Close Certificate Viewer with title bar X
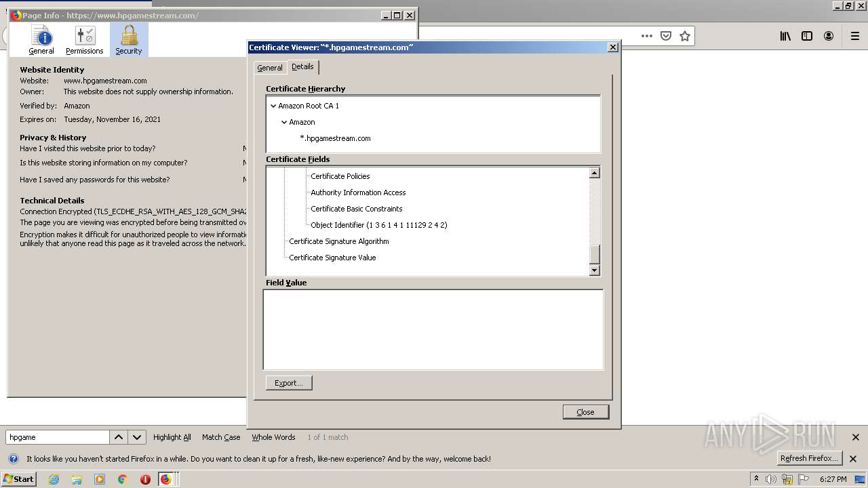868x488 pixels. point(613,47)
